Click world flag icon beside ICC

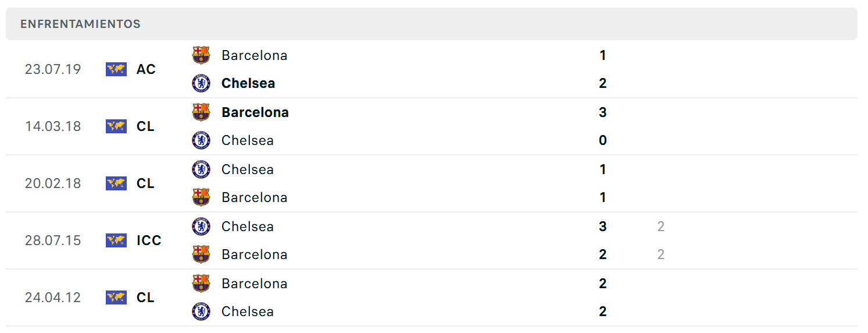tap(116, 240)
